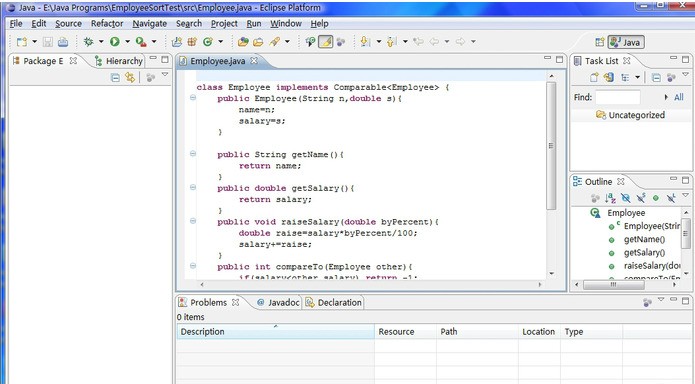Start debugging with the bug icon

(x=89, y=42)
